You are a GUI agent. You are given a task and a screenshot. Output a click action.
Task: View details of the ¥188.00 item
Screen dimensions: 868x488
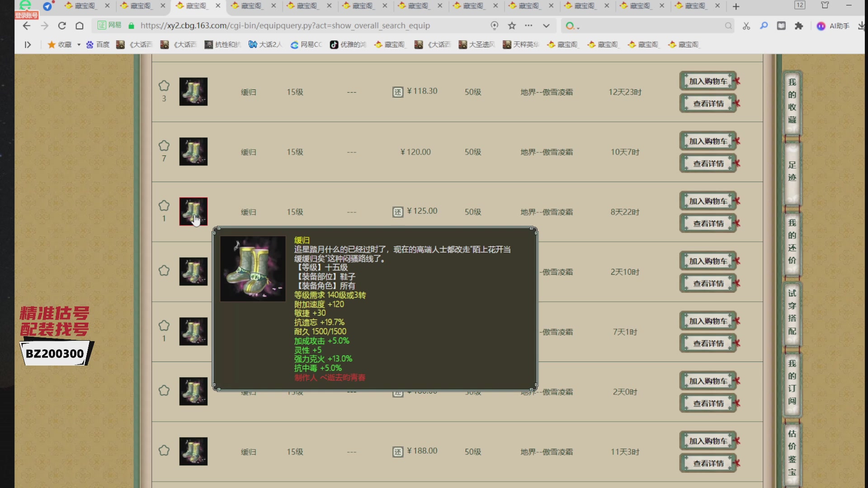(x=708, y=464)
